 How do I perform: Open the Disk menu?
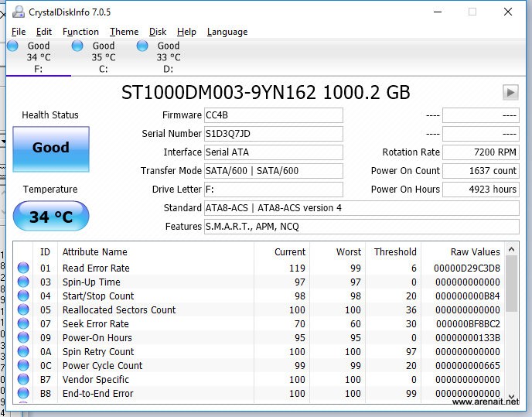tap(158, 32)
